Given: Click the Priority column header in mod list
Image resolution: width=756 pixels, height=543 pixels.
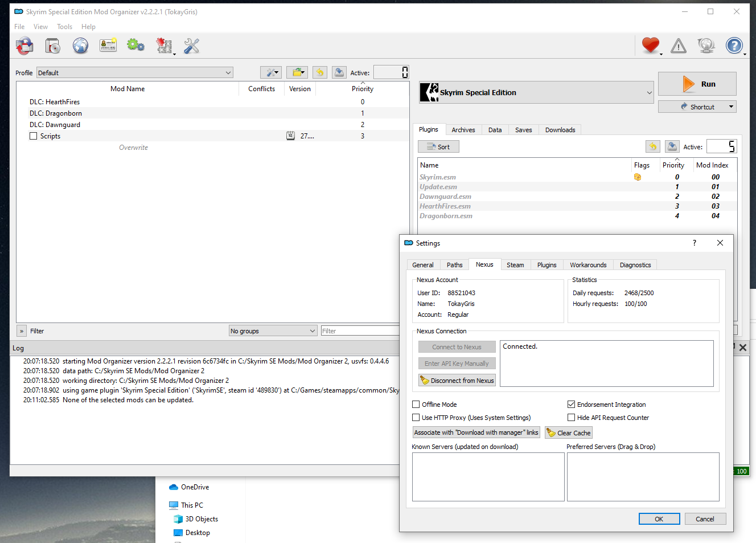Looking at the screenshot, I should 363,89.
